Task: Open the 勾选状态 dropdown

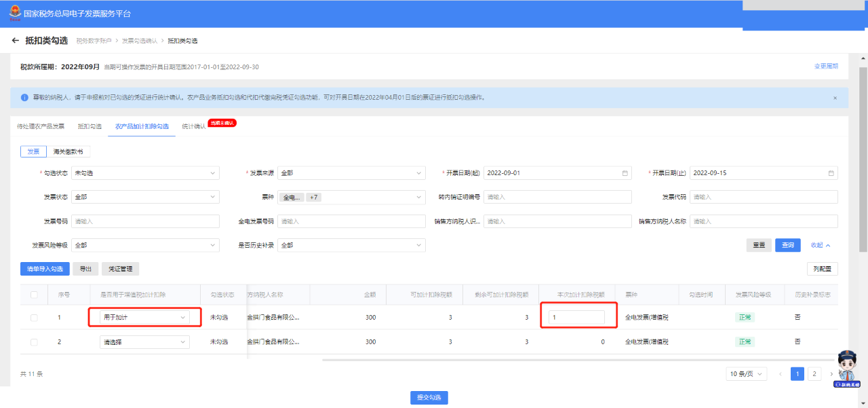Action: coord(145,173)
